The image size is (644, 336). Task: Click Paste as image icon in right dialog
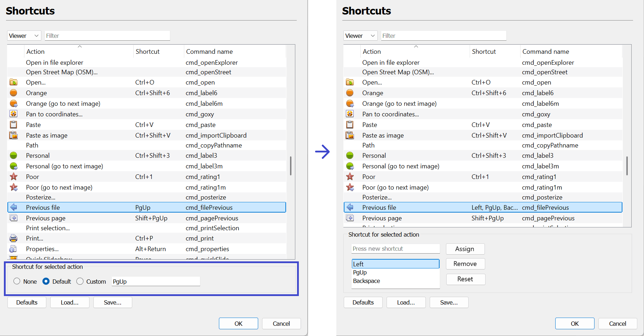tap(350, 135)
